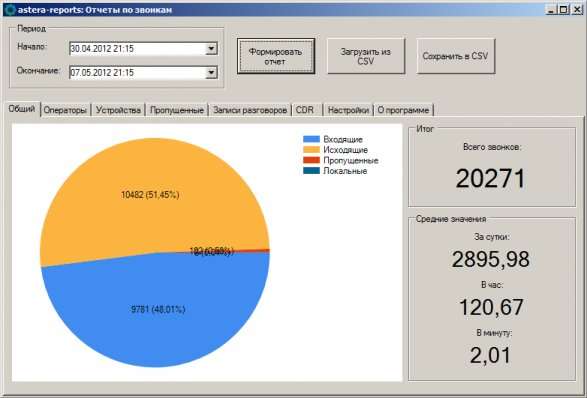Image resolution: width=587 pixels, height=398 pixels.
Task: Click Сохранить в CSV button
Action: point(456,56)
